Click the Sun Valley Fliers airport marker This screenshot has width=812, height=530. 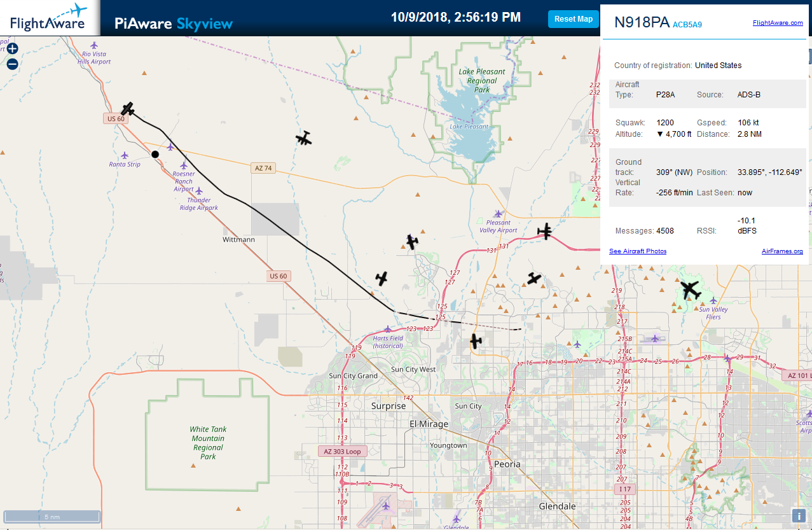point(713,301)
